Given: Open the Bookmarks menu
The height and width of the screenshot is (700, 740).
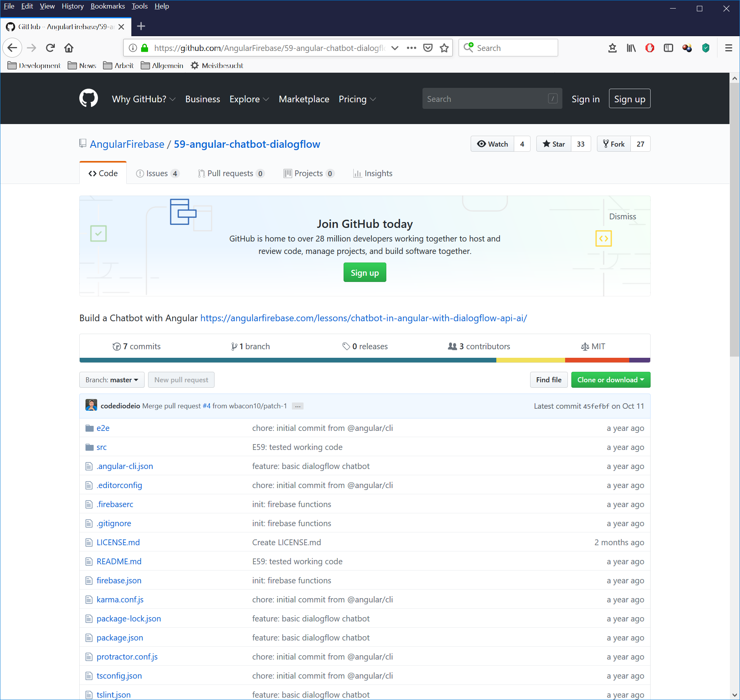Looking at the screenshot, I should pyautogui.click(x=108, y=6).
